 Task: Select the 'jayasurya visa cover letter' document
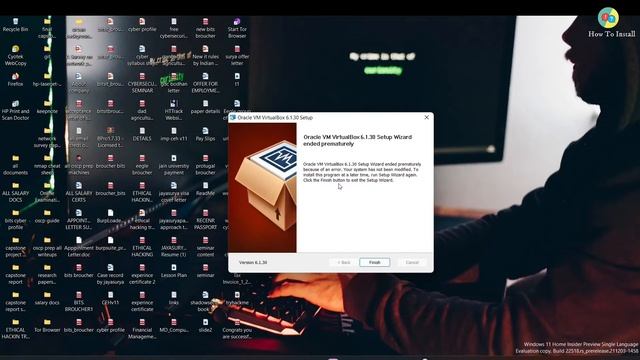pyautogui.click(x=174, y=193)
